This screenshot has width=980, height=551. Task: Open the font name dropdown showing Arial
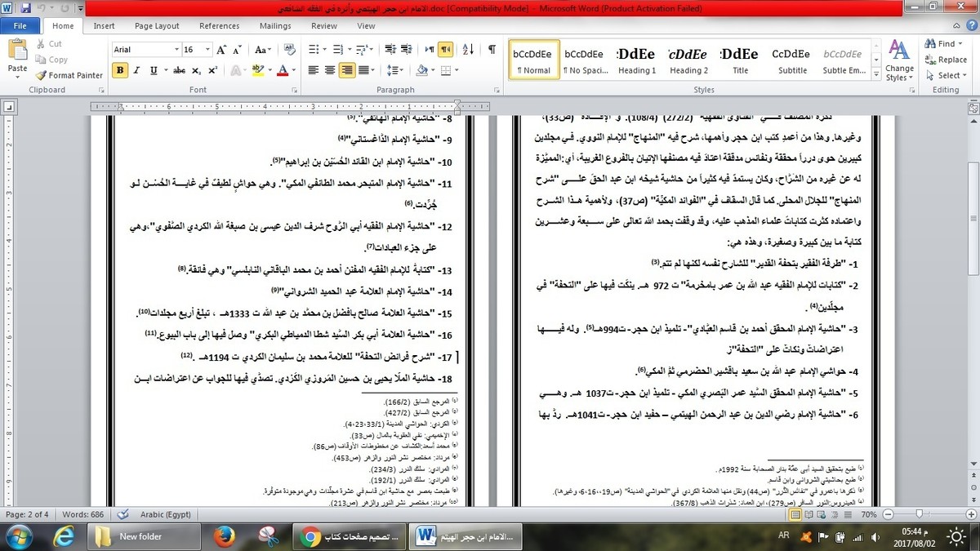pos(176,50)
